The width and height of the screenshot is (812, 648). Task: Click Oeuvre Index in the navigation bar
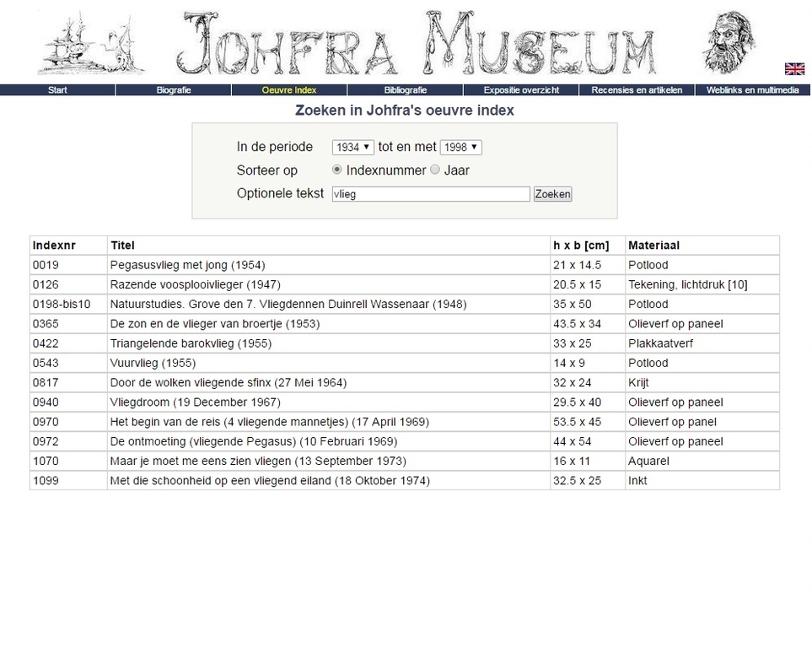pos(289,90)
